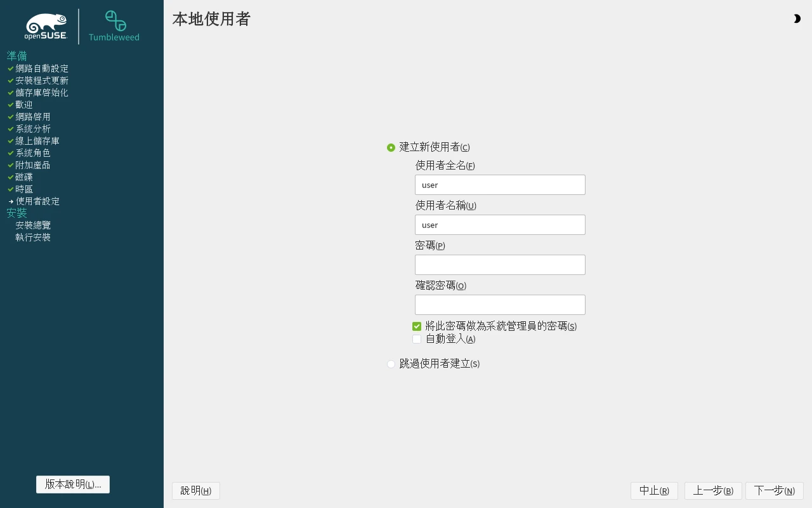Image resolution: width=812 pixels, height=508 pixels.
Task: Select 磁碟 step in sidebar
Action: tap(24, 177)
